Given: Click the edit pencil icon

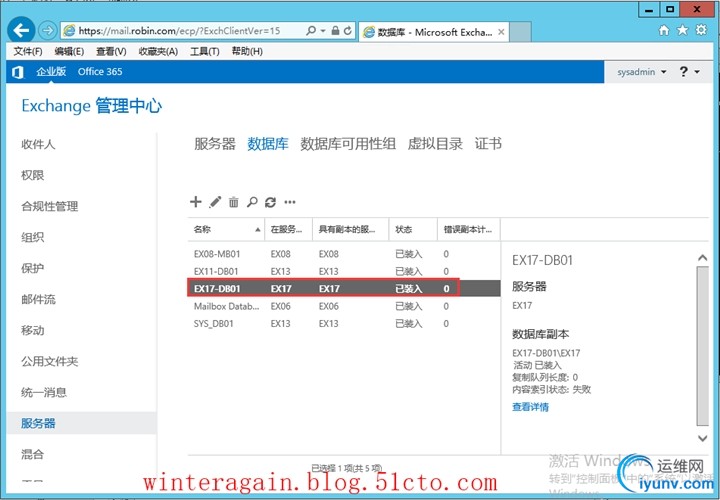Looking at the screenshot, I should click(215, 202).
